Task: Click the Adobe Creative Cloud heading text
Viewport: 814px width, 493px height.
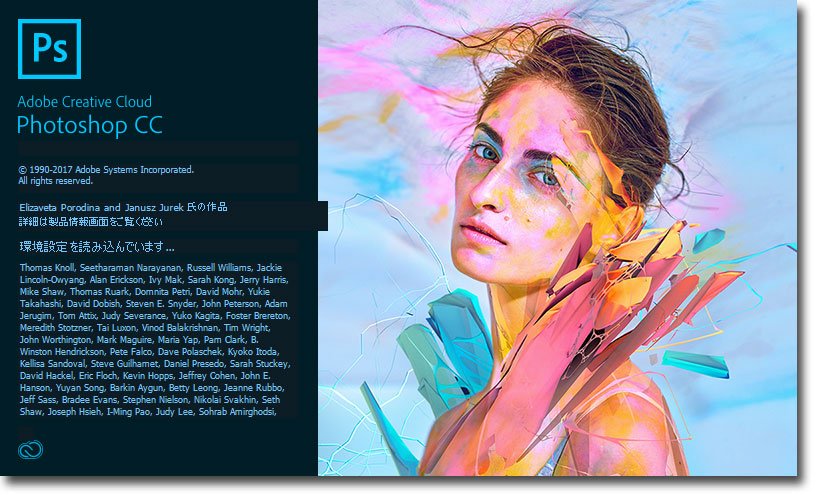Action: click(x=85, y=102)
